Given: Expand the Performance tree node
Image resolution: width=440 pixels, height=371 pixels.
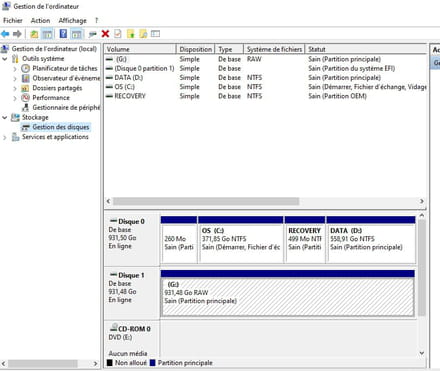Looking at the screenshot, I should tap(15, 98).
